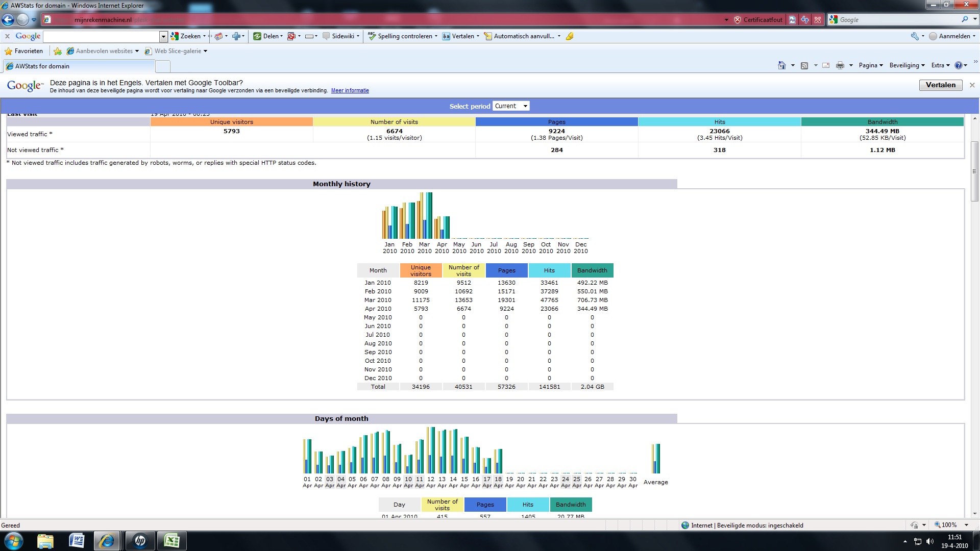
Task: Click Mar 2010 bar group in chart
Action: [424, 216]
